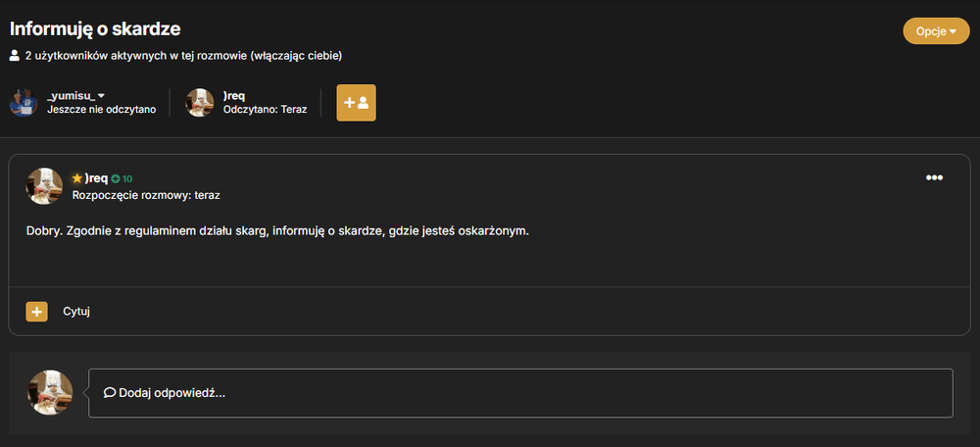980x447 pixels.
Task: Open the Opcje dropdown button
Action: (x=936, y=31)
